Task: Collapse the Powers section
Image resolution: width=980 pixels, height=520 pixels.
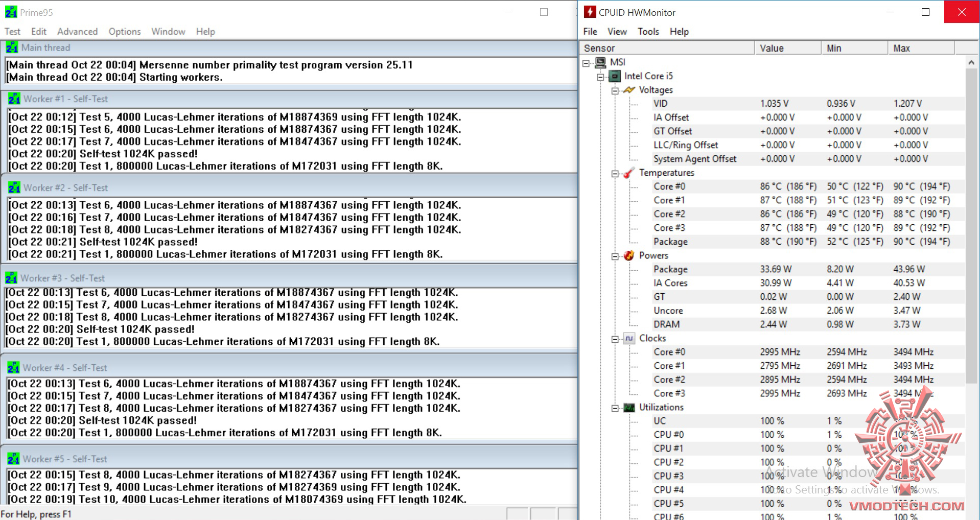Action: pos(615,256)
